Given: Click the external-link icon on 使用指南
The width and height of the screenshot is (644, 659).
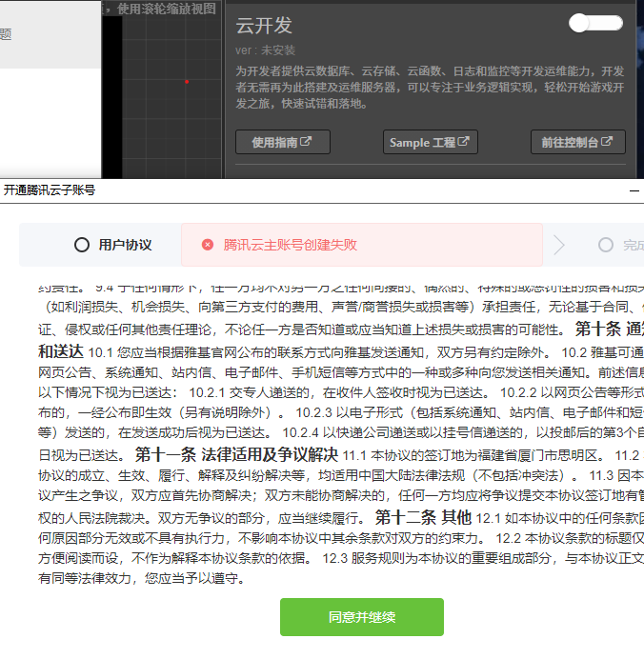Looking at the screenshot, I should [306, 141].
